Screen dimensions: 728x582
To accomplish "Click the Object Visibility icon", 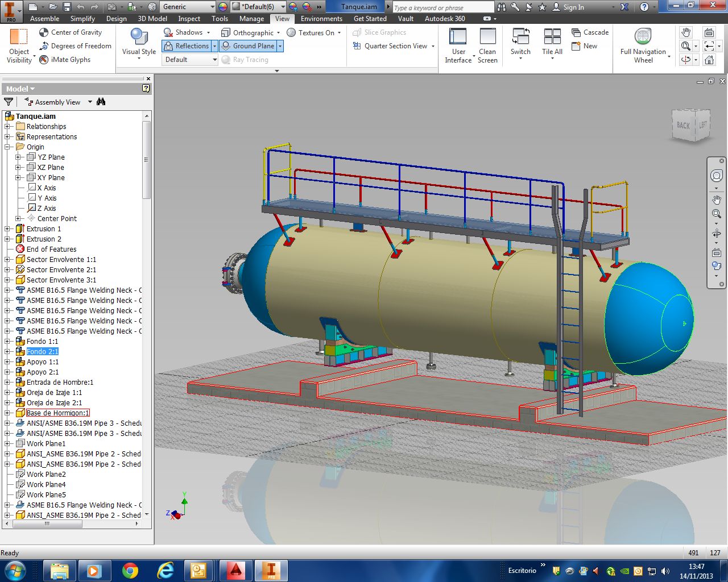I will click(x=19, y=38).
